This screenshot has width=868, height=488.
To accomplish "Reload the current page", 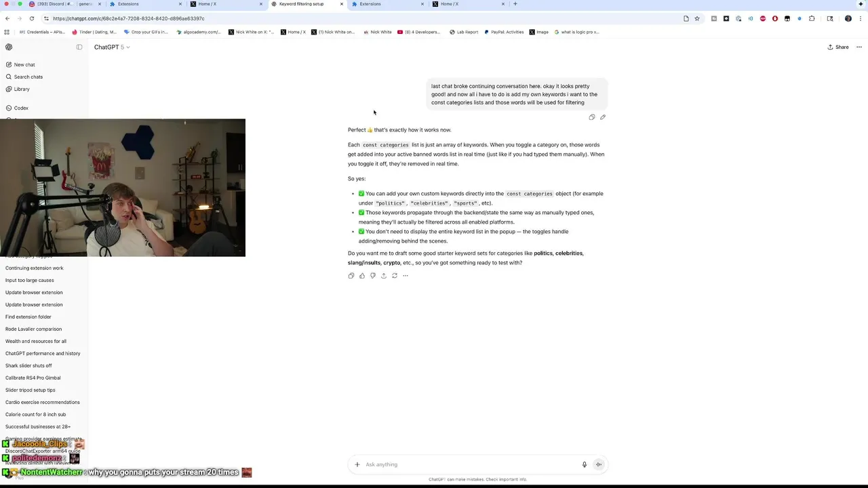I will pos(32,18).
